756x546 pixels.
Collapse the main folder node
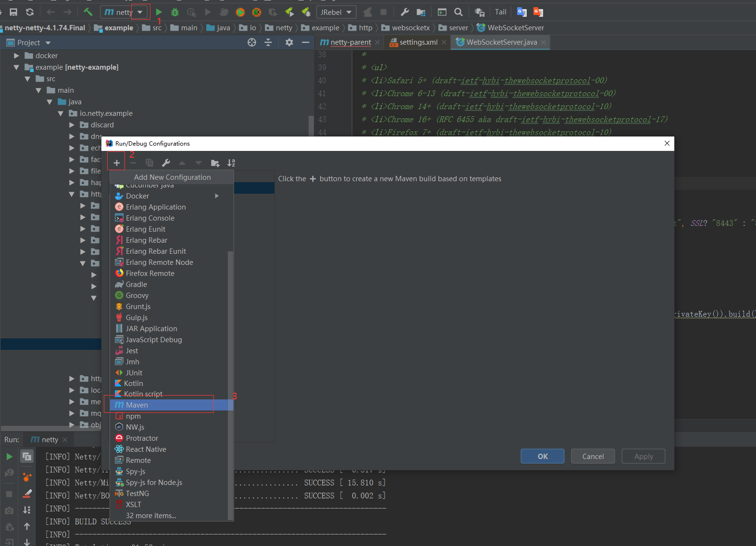(38, 90)
